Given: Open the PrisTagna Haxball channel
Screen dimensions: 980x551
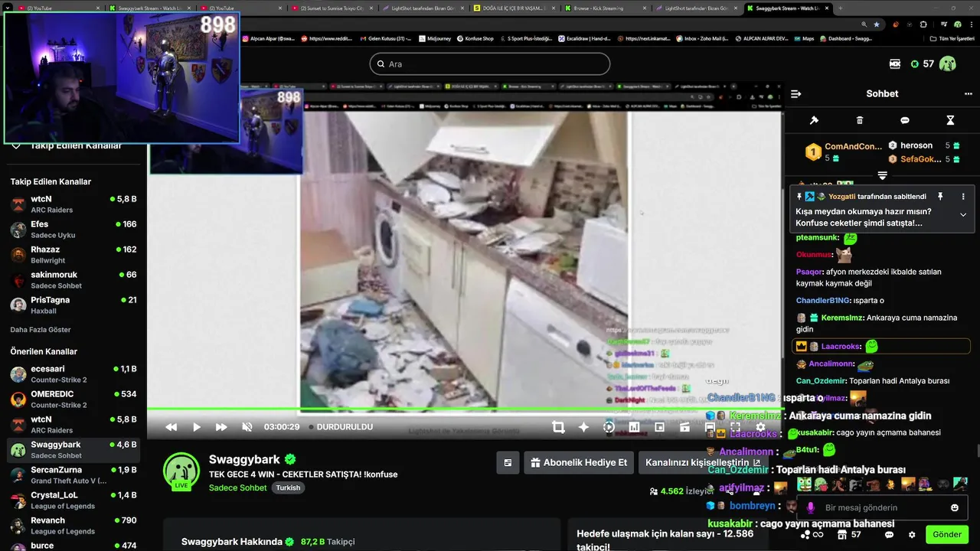Looking at the screenshot, I should pos(73,305).
